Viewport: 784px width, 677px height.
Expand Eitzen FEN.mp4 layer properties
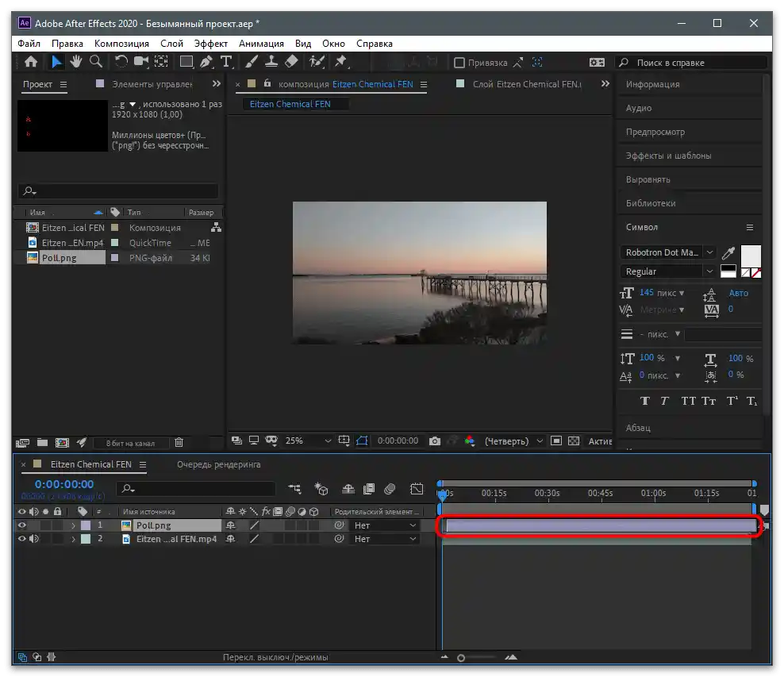tap(74, 539)
